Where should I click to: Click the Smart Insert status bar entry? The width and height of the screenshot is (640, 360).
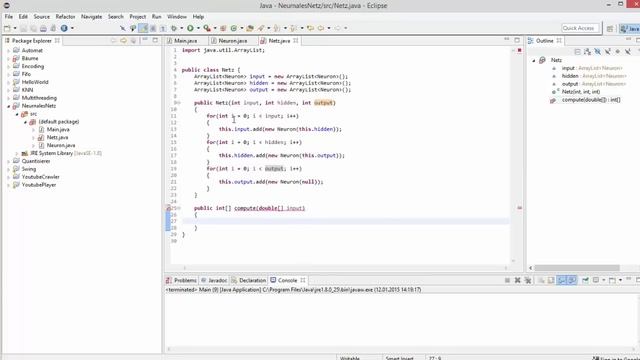[400, 358]
